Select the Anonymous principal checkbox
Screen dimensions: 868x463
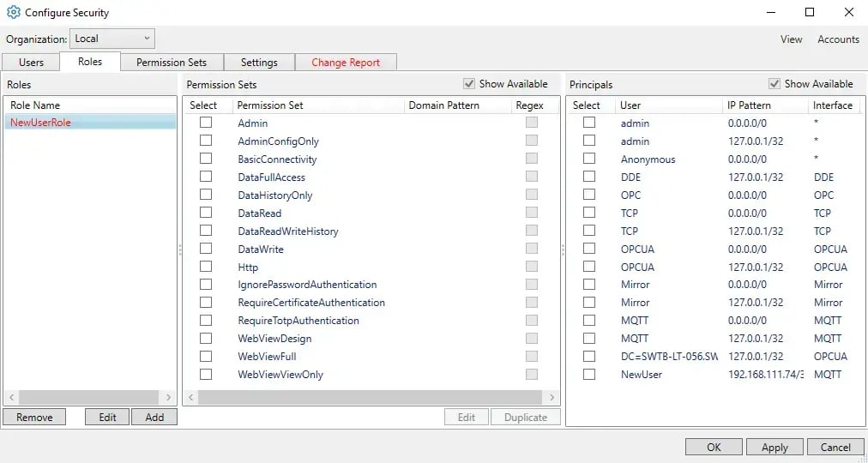589,159
